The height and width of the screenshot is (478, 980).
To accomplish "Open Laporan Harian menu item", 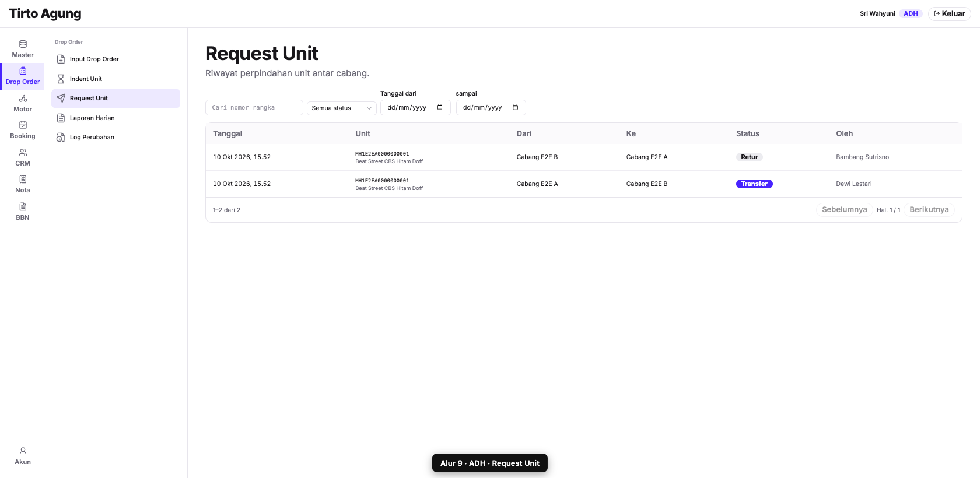I will [x=116, y=118].
